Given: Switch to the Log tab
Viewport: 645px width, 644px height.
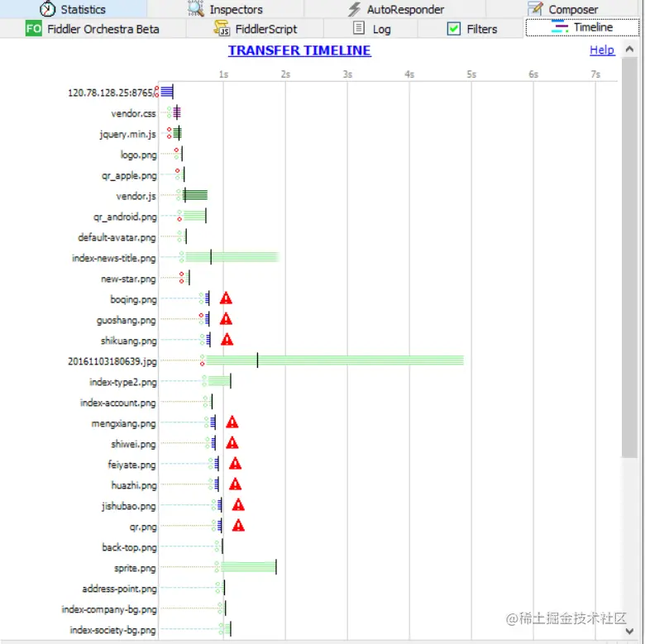Looking at the screenshot, I should [371, 29].
